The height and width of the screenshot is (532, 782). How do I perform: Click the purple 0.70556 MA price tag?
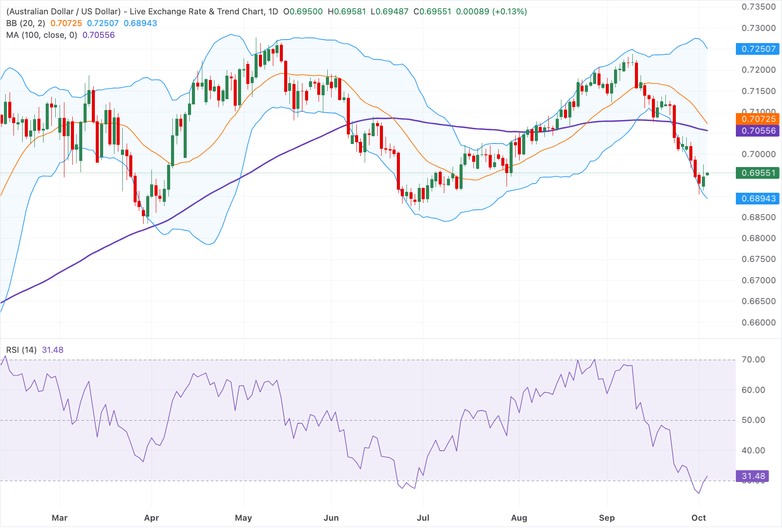pos(758,130)
